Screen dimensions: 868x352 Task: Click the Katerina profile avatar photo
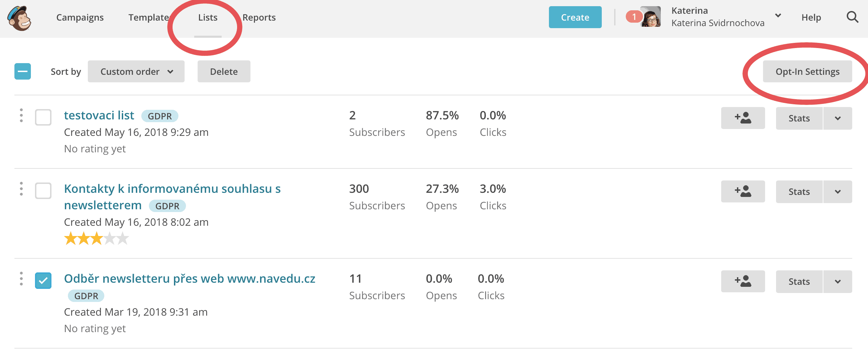(651, 17)
